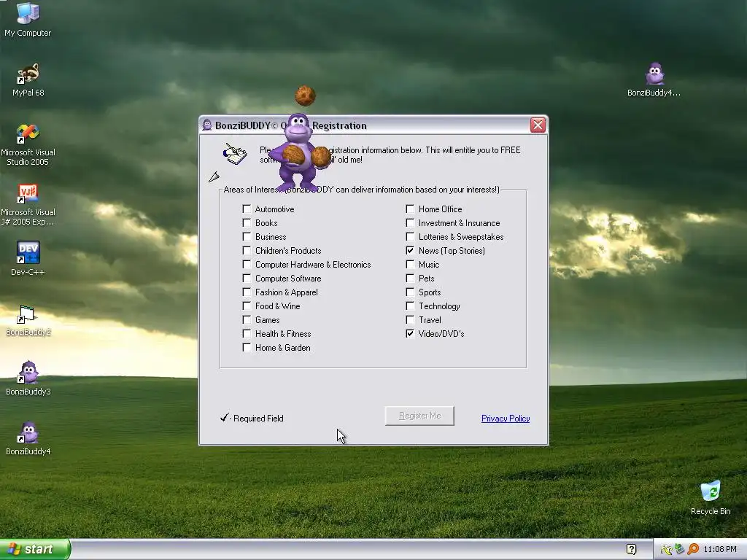Open the My Computer desktop icon
This screenshot has width=747, height=560.
click(x=28, y=19)
